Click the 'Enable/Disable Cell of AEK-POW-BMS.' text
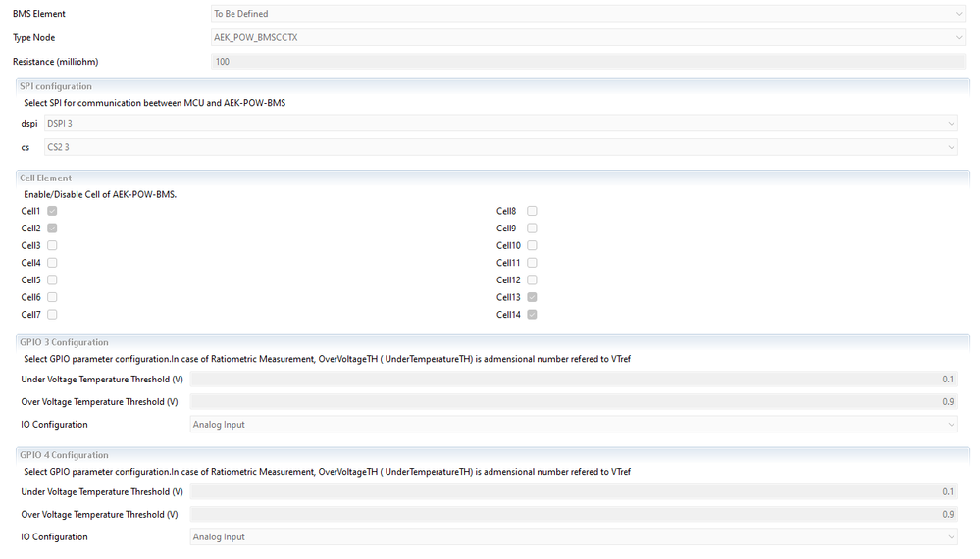Screen dimensions: 980x559 point(100,194)
